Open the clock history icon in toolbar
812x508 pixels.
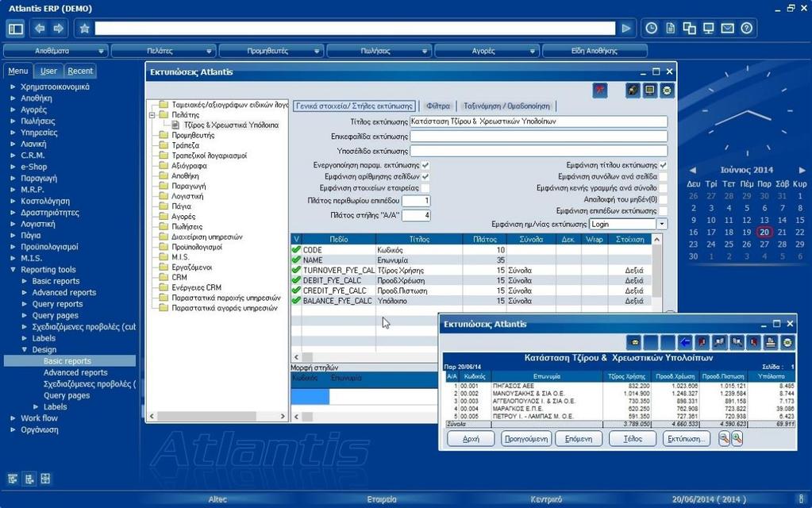pos(652,29)
